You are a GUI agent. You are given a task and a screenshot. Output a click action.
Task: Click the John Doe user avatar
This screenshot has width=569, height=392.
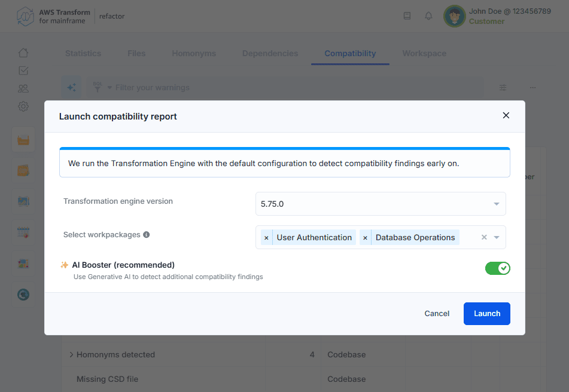454,16
